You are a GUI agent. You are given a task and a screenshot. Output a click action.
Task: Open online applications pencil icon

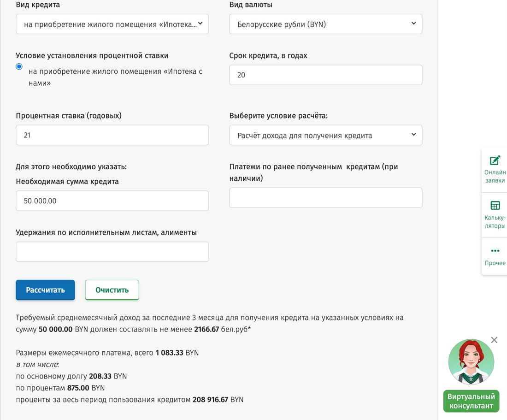point(495,160)
